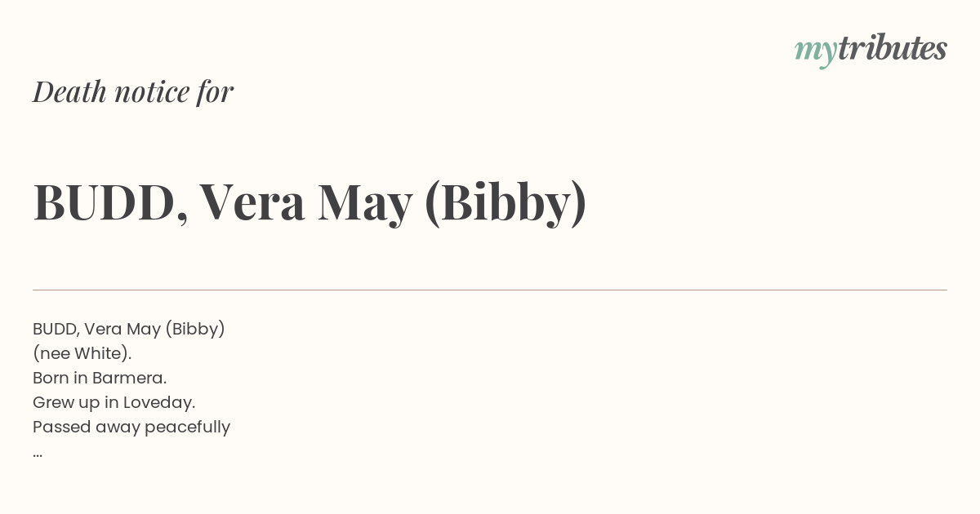
Task: Click "Vera May" in the large heading
Action: click(x=305, y=202)
